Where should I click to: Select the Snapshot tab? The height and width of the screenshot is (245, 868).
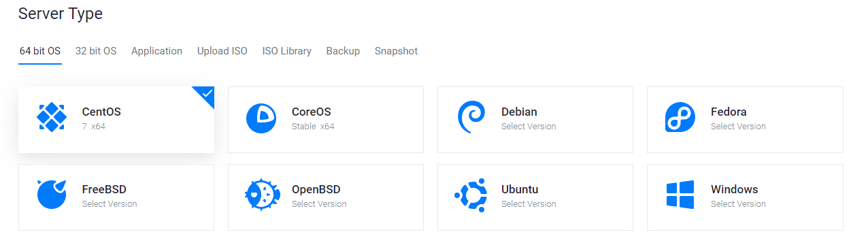click(x=396, y=51)
